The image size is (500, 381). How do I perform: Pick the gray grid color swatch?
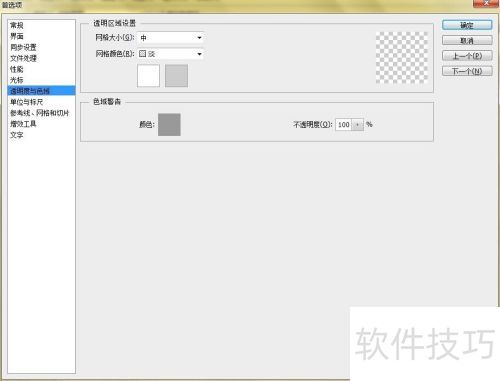click(176, 76)
